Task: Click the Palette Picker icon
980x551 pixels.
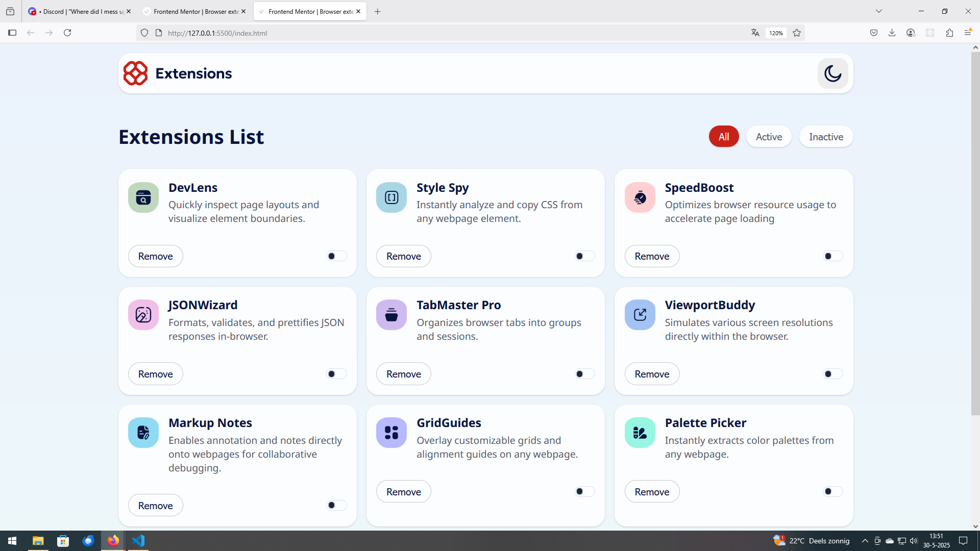Action: pyautogui.click(x=640, y=433)
